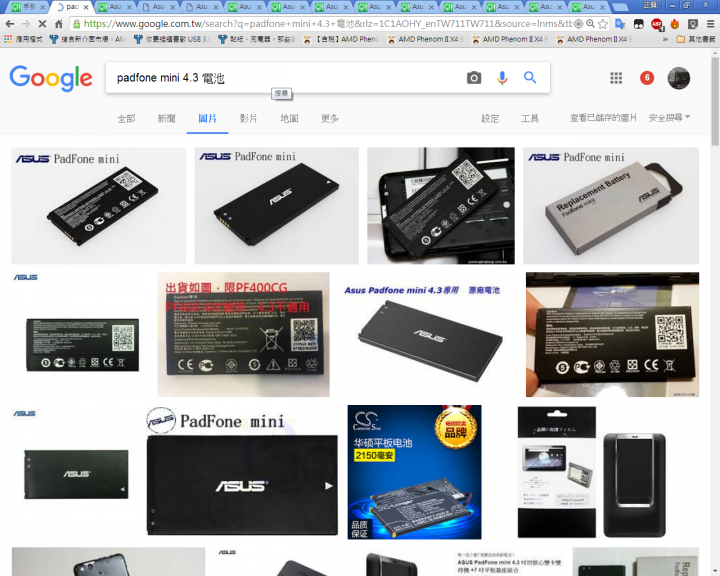Open the image of battery held by fingers
Image resolution: width=720 pixels, height=576 pixels.
[x=612, y=334]
